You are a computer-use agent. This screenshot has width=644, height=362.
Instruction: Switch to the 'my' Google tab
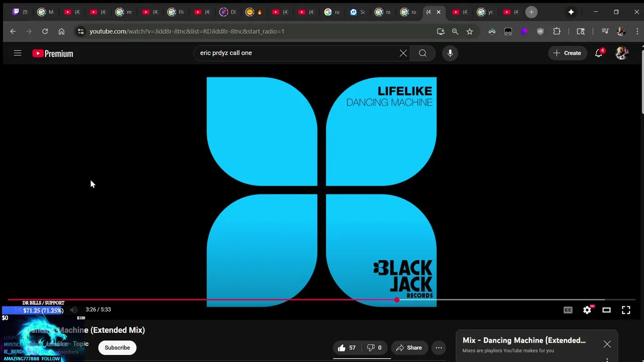click(x=124, y=12)
